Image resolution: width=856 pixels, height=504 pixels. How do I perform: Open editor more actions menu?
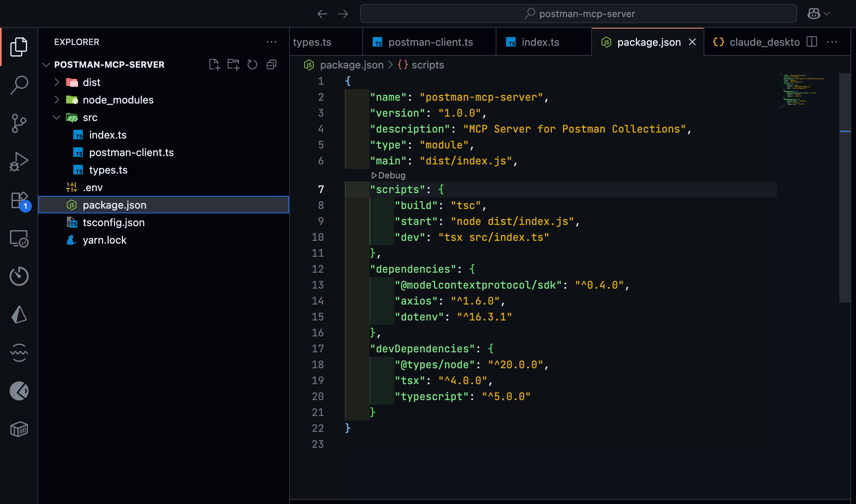click(832, 42)
